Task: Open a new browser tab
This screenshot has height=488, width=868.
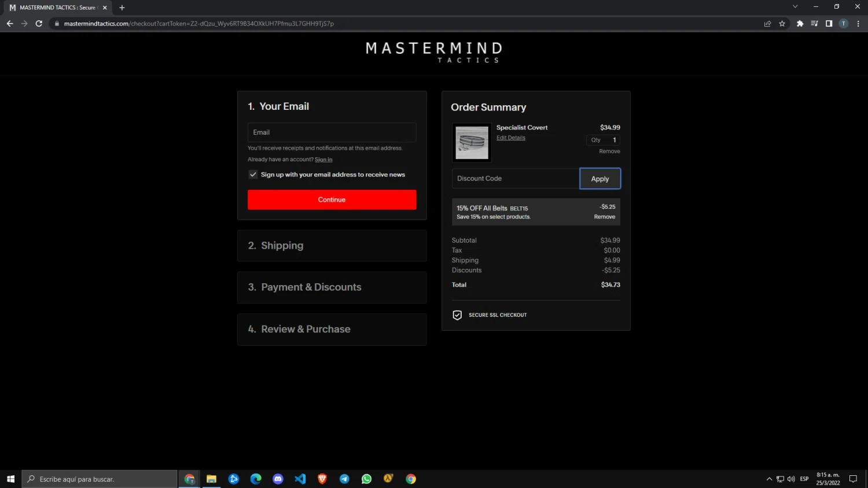Action: pos(122,8)
